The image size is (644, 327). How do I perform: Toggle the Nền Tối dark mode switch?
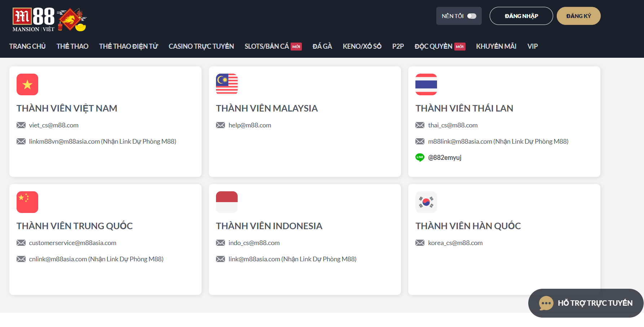point(472,16)
